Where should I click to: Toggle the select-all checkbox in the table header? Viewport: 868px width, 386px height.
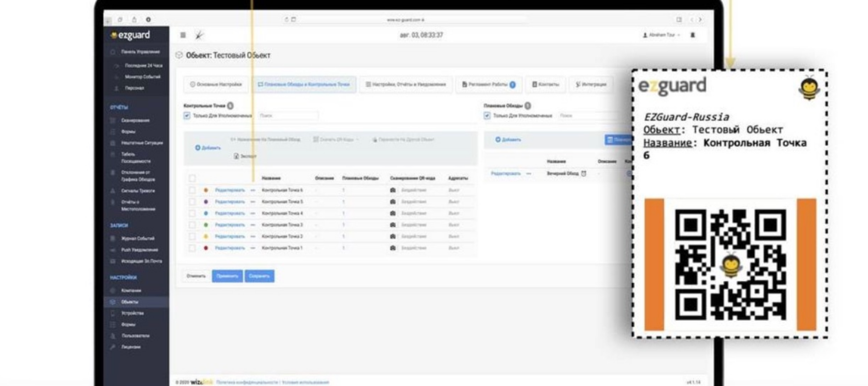(192, 179)
